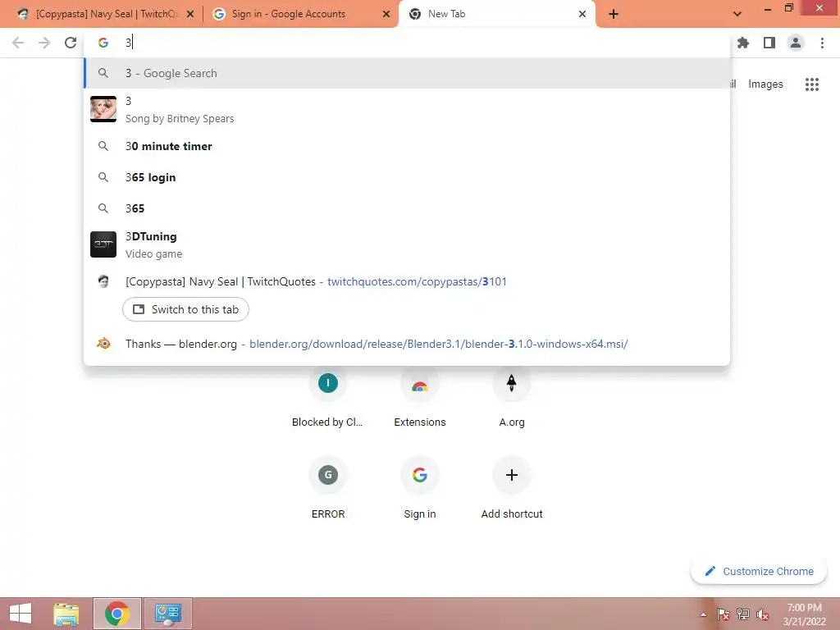Open a new tab with plus button
Viewport: 840px width, 630px height.
pos(614,14)
